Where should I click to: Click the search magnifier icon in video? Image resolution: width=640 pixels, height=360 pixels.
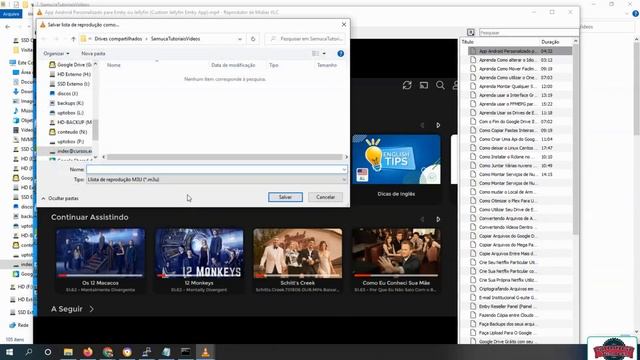pyautogui.click(x=440, y=85)
